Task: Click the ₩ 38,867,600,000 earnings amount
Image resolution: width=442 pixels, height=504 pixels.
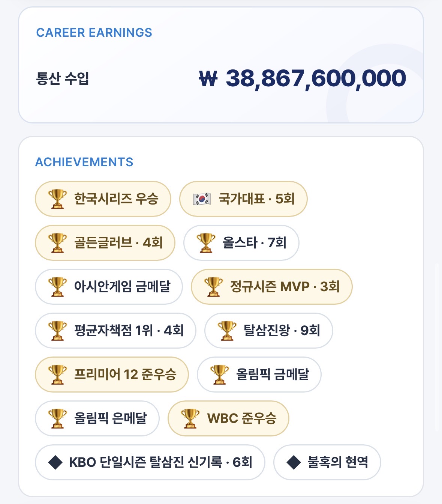Action: pos(302,78)
